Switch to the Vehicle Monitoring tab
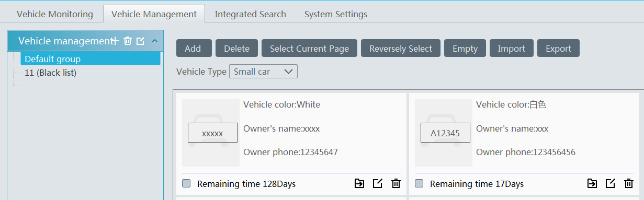 click(55, 14)
